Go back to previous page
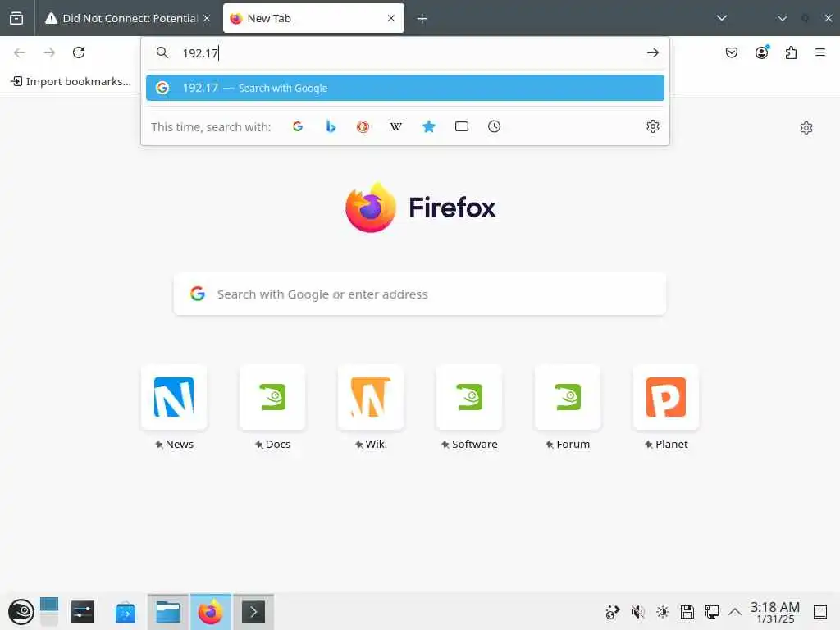The width and height of the screenshot is (840, 630). [20, 52]
